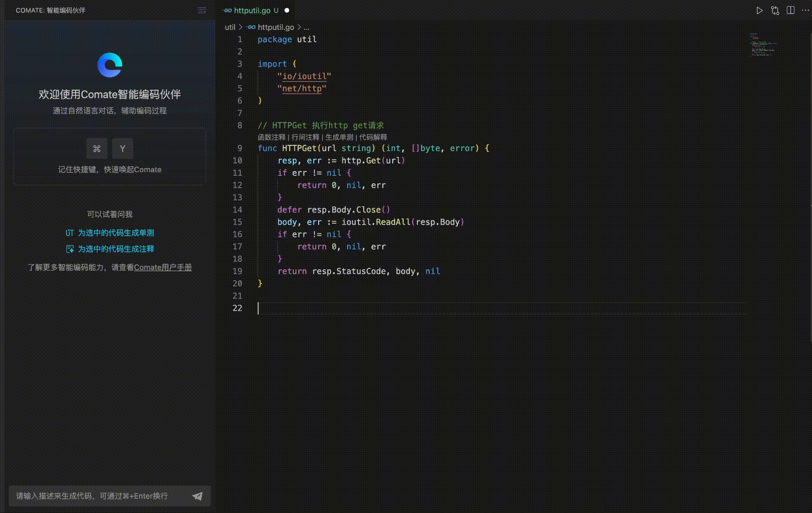Click the util breadcrumb folder
This screenshot has height=513, width=812.
[x=230, y=27]
